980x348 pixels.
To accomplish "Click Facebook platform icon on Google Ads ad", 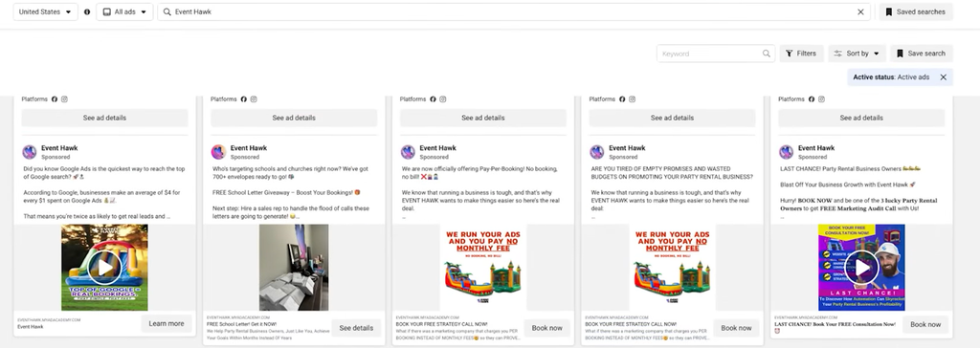I will [x=55, y=99].
